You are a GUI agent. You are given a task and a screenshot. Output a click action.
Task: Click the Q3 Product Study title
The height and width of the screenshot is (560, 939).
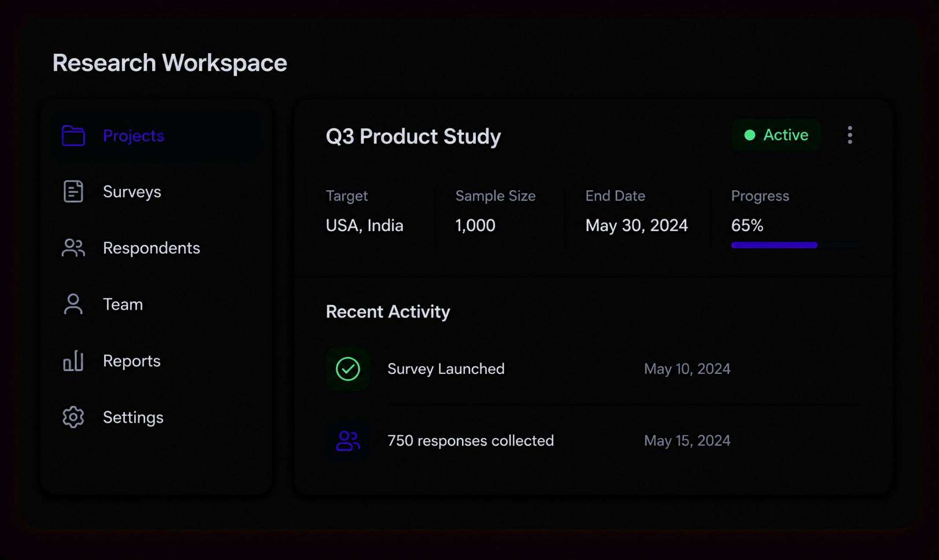(x=413, y=136)
